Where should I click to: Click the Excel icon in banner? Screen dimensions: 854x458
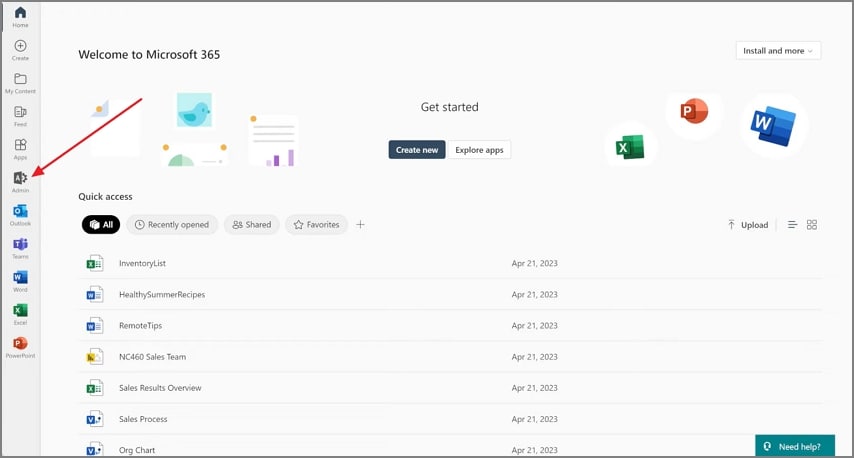(x=630, y=147)
